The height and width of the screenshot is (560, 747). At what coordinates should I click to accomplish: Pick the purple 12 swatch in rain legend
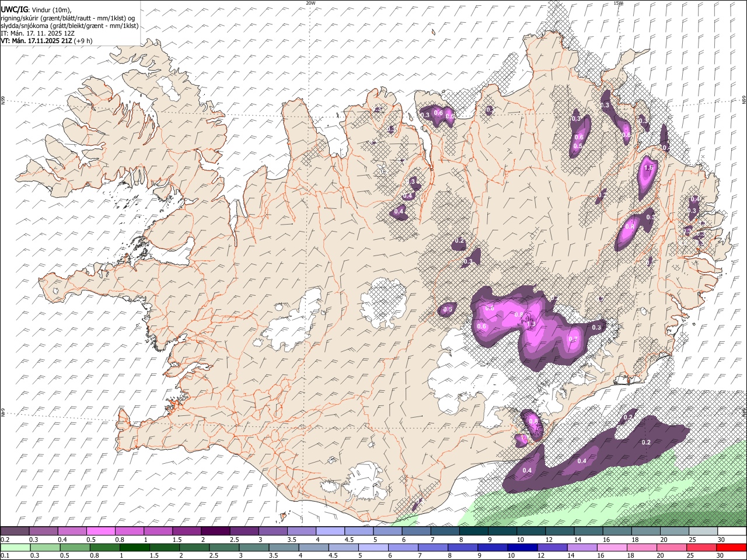tap(553, 547)
